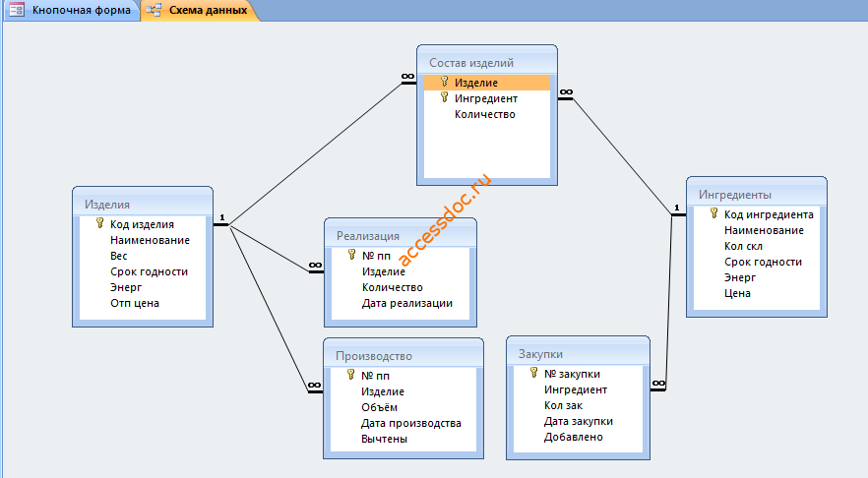The height and width of the screenshot is (478, 868).
Task: Click the relationships icon on Схема данных tab
Action: tap(154, 10)
